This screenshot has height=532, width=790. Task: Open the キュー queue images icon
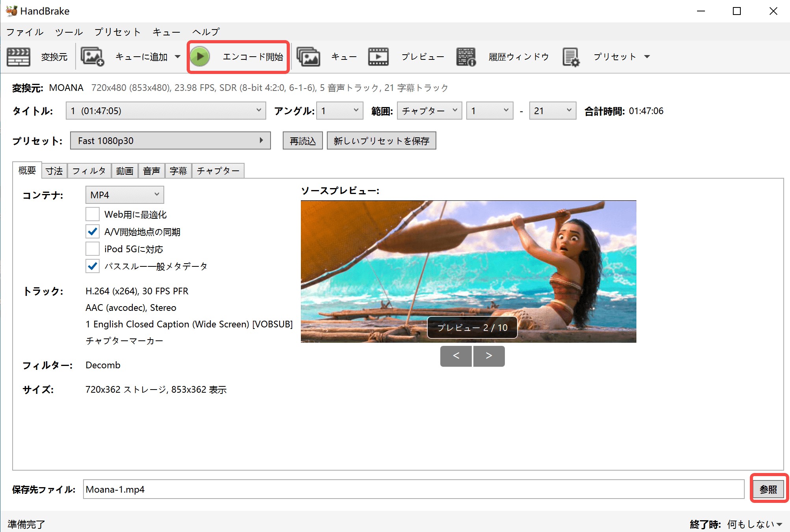click(x=308, y=57)
